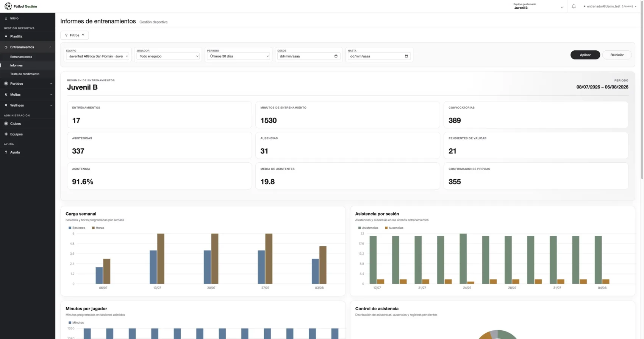The width and height of the screenshot is (644, 339).
Task: Click the euro icon beside Multas
Action: (6, 95)
